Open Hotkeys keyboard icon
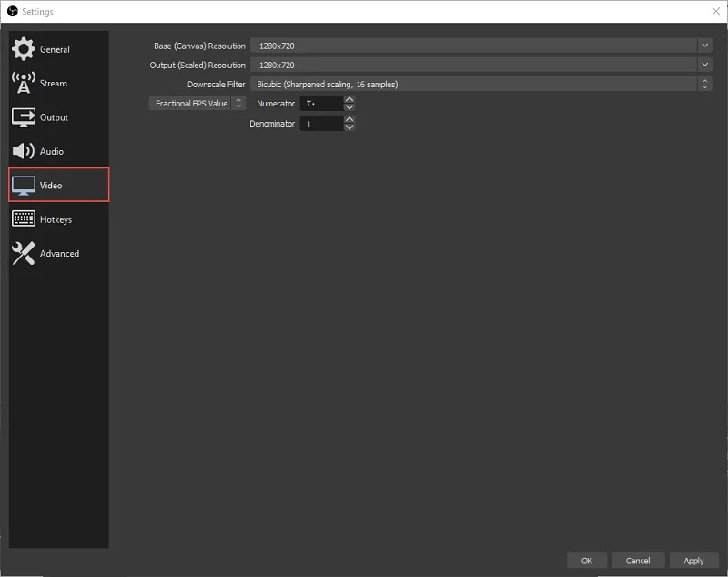 (x=24, y=218)
